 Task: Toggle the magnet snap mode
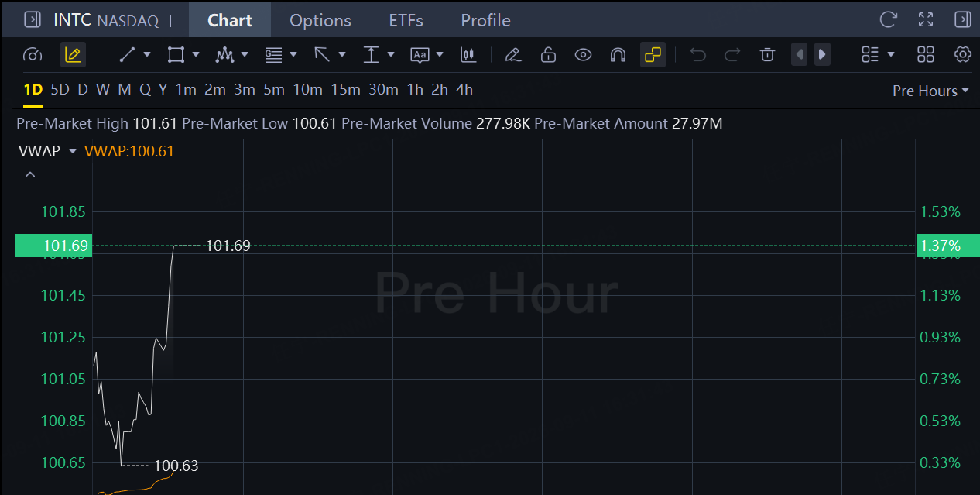[618, 55]
